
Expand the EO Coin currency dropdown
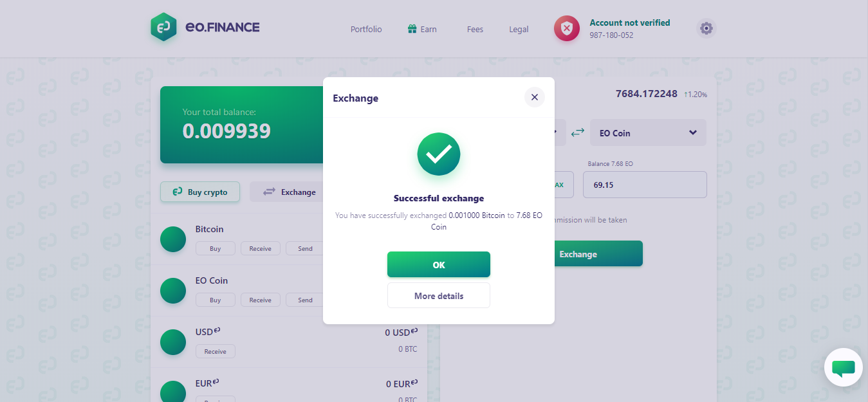[x=648, y=132]
